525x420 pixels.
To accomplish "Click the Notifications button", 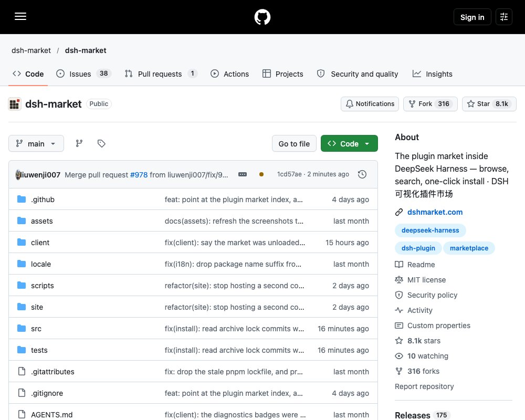I will pyautogui.click(x=370, y=104).
